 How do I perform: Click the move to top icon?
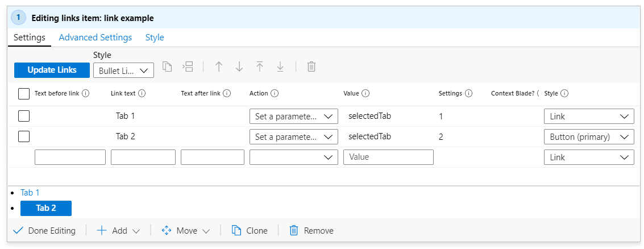pyautogui.click(x=260, y=67)
